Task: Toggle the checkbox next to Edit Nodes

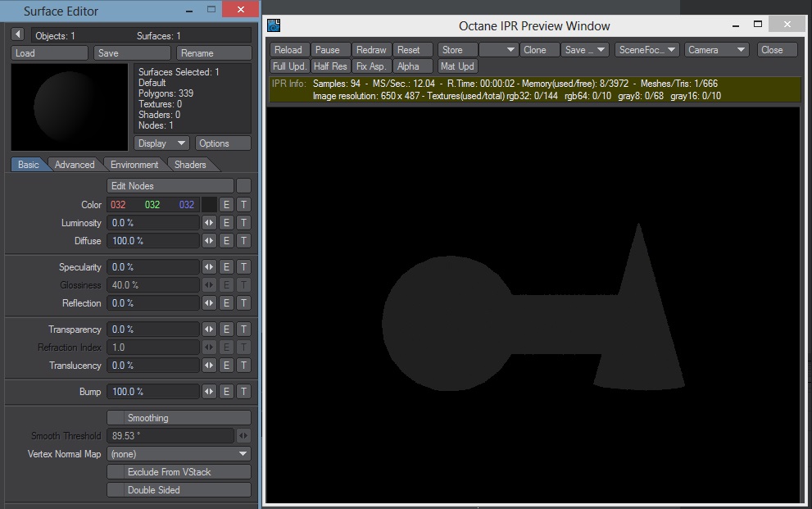Action: (x=244, y=186)
